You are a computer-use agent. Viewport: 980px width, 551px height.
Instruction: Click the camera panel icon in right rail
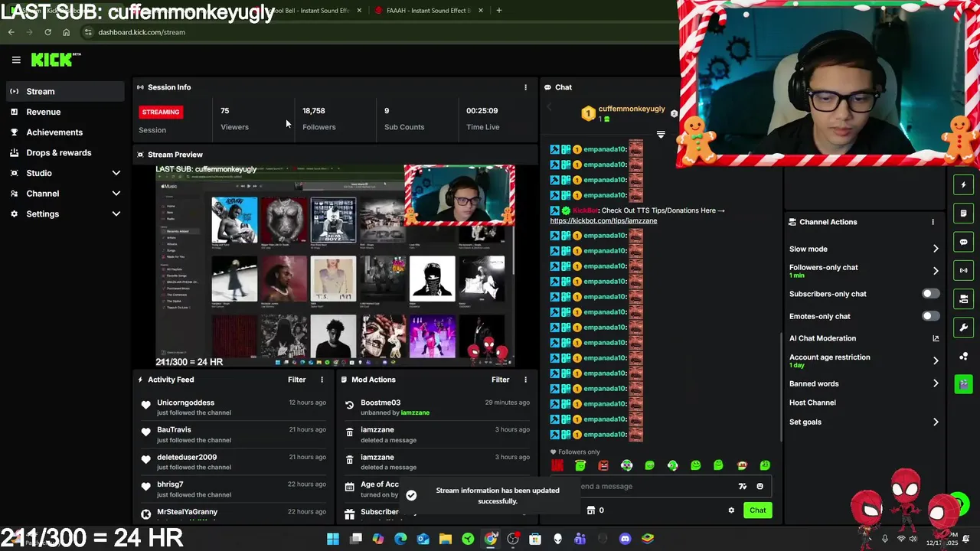click(x=964, y=298)
